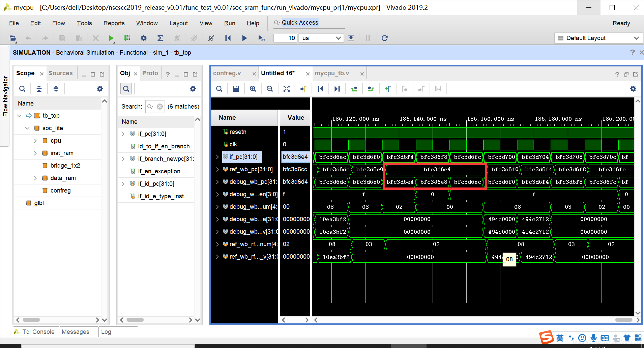
Task: Click Quick Access search field
Action: 309,23
